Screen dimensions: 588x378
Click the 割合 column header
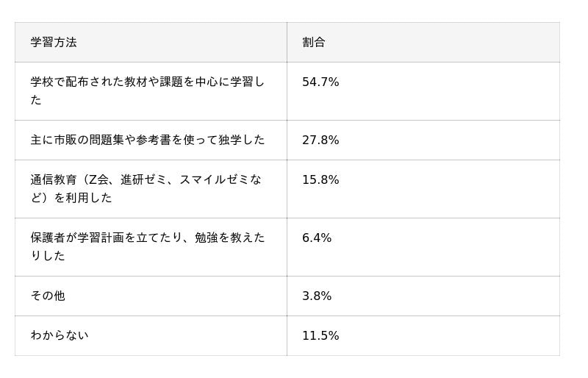tap(314, 42)
